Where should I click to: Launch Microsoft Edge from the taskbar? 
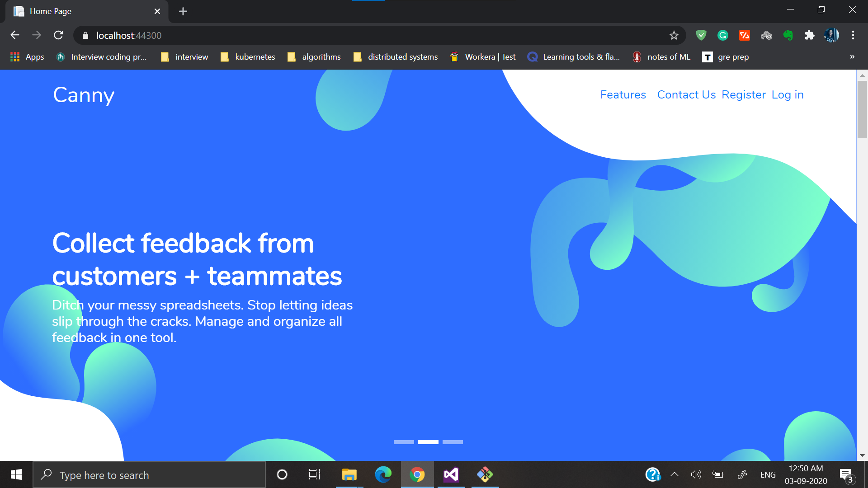pyautogui.click(x=383, y=474)
